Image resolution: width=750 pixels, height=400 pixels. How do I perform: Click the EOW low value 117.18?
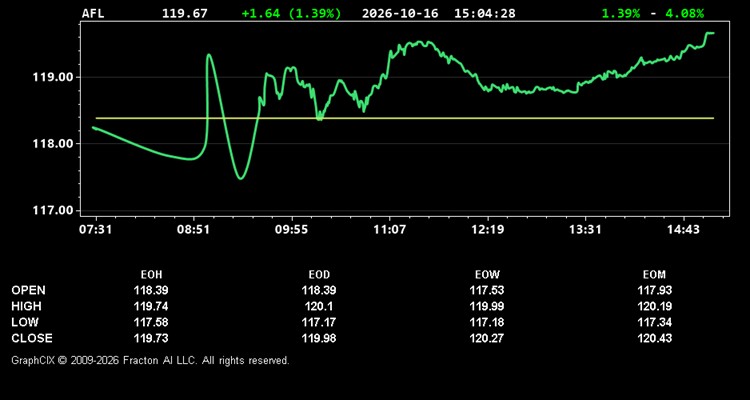coord(487,322)
